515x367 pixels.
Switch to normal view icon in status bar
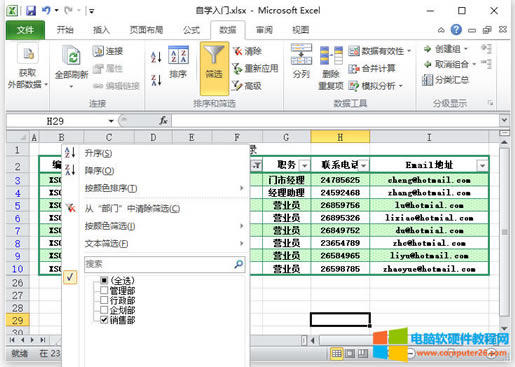pyautogui.click(x=337, y=353)
